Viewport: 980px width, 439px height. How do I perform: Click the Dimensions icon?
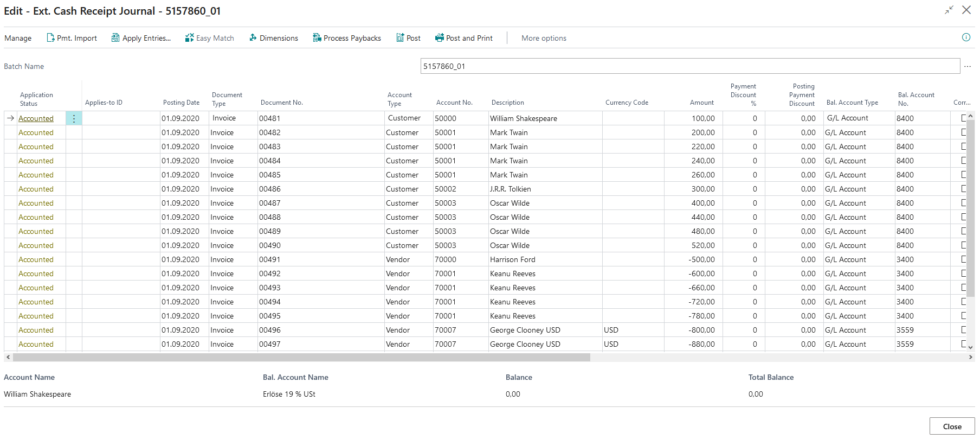coord(253,38)
